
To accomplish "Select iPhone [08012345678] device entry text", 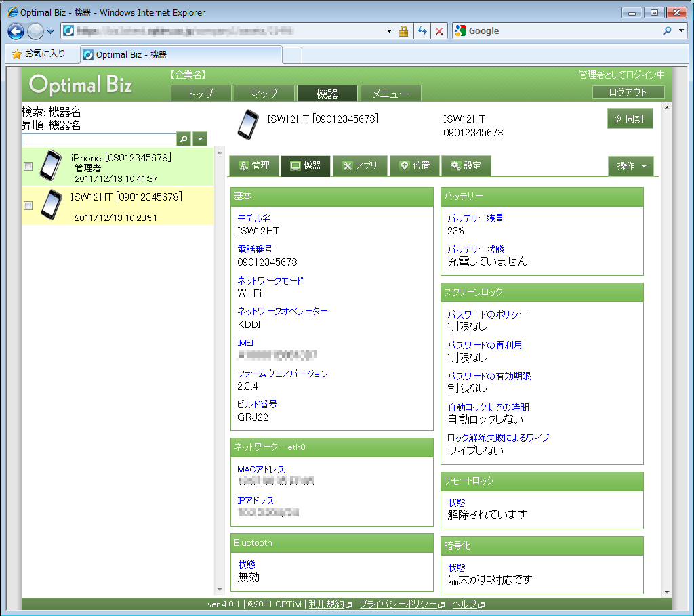I will (x=121, y=157).
